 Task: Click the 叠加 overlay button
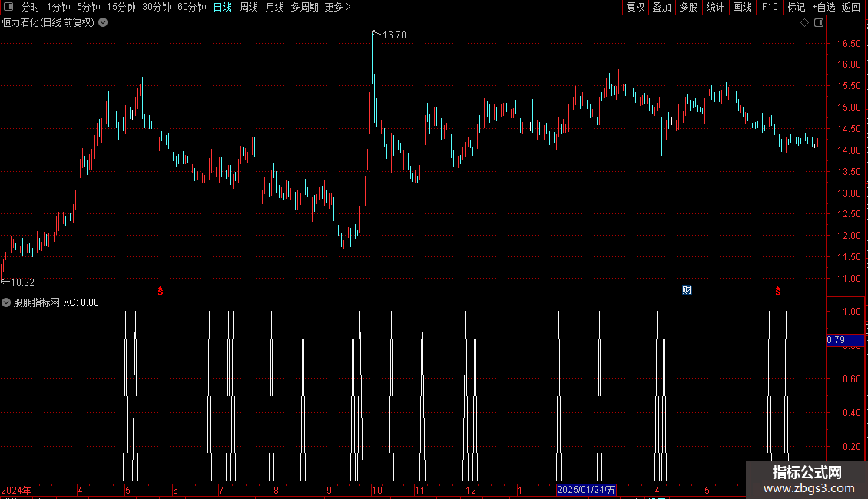click(x=661, y=7)
